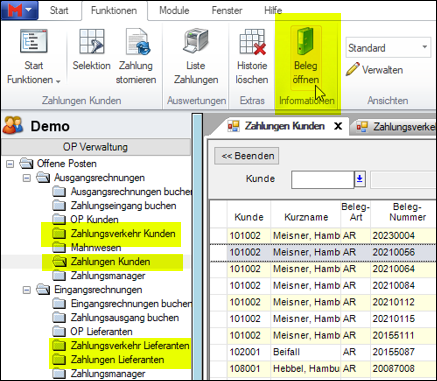Click the << Beenden button

pos(247,156)
